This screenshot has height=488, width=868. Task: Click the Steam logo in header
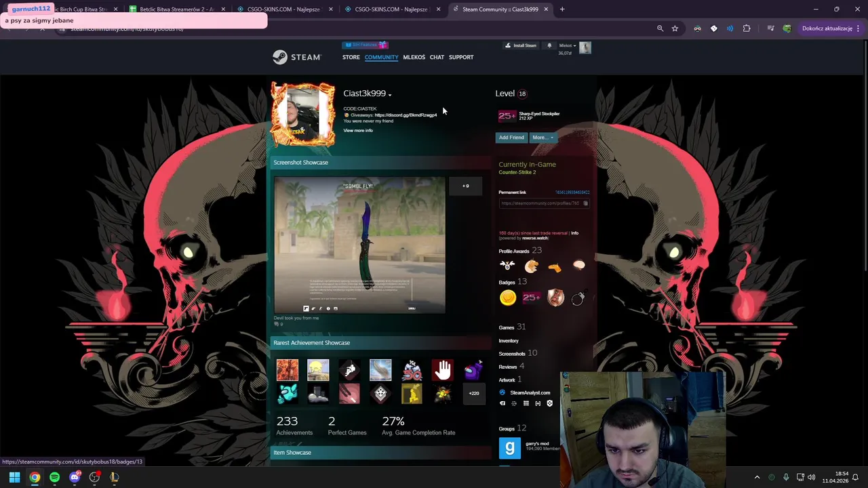pos(297,57)
